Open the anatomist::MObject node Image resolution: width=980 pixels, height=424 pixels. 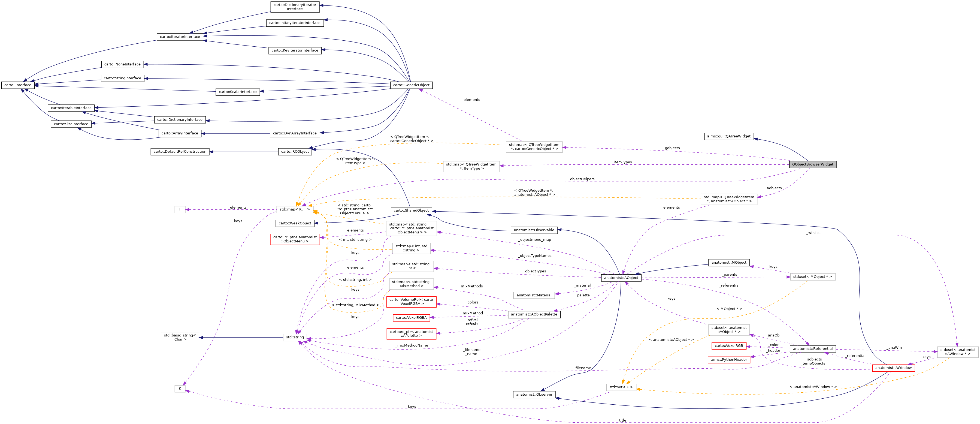729,263
